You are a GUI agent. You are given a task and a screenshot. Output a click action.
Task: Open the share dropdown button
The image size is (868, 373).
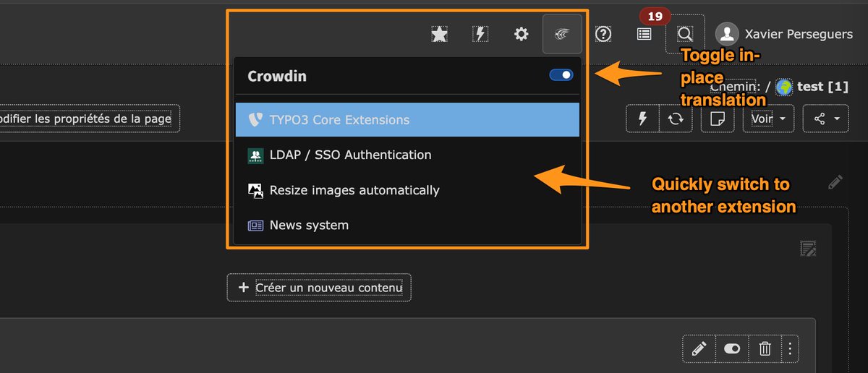click(826, 119)
